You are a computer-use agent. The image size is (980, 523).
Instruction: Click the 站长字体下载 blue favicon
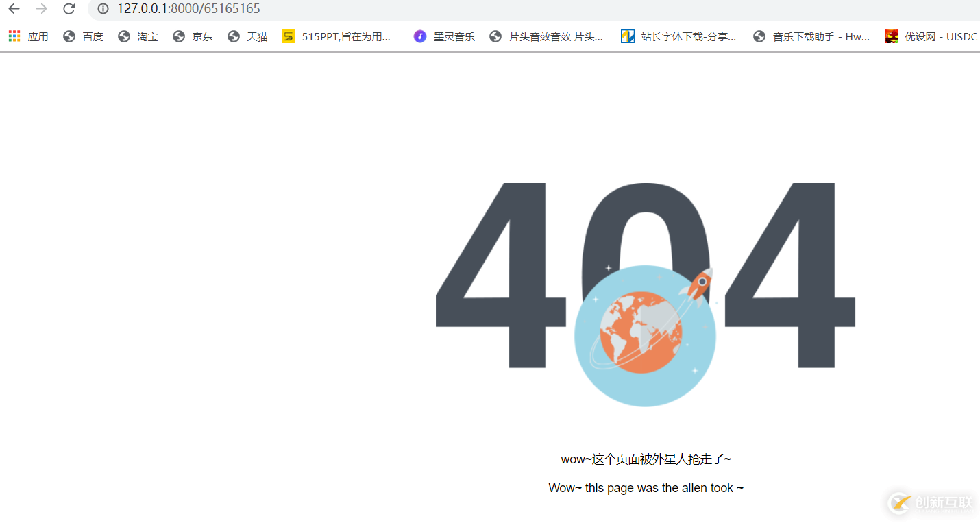[628, 36]
